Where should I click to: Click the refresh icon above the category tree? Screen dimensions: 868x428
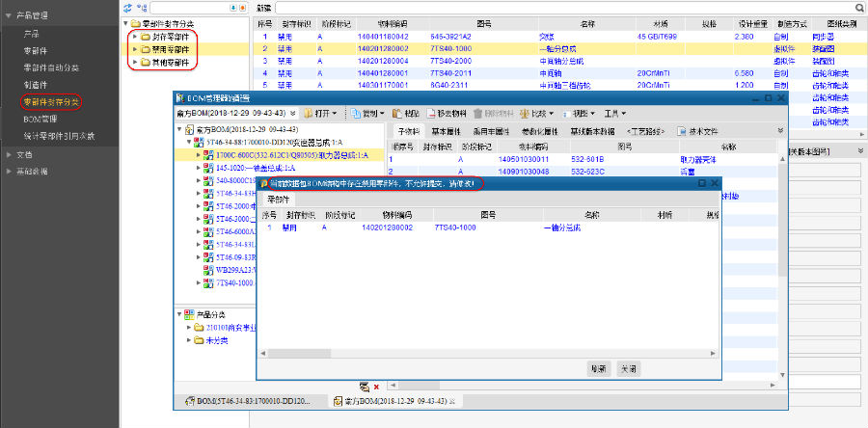click(x=129, y=7)
